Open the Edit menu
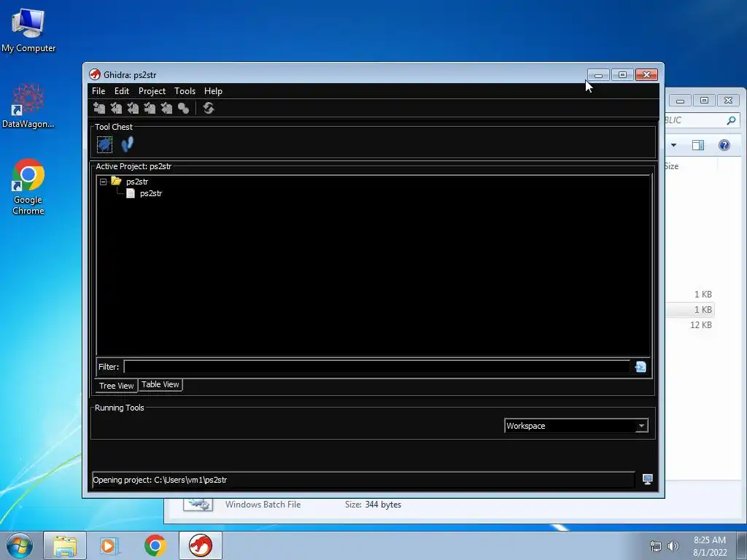Image resolution: width=747 pixels, height=560 pixels. pos(122,91)
